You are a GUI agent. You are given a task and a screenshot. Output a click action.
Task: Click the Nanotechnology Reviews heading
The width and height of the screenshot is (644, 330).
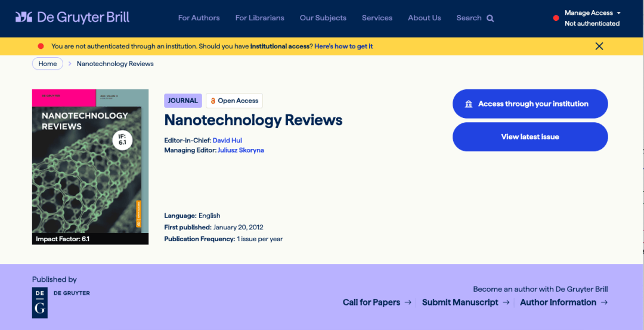pos(253,120)
